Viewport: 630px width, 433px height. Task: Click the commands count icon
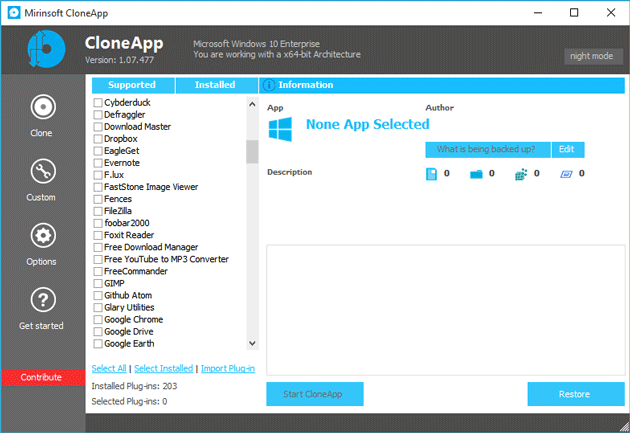click(x=566, y=174)
